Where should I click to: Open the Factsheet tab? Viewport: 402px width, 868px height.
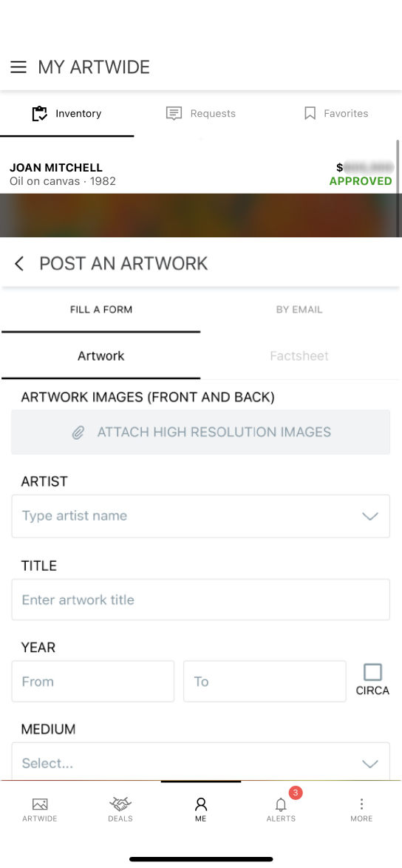tap(299, 356)
